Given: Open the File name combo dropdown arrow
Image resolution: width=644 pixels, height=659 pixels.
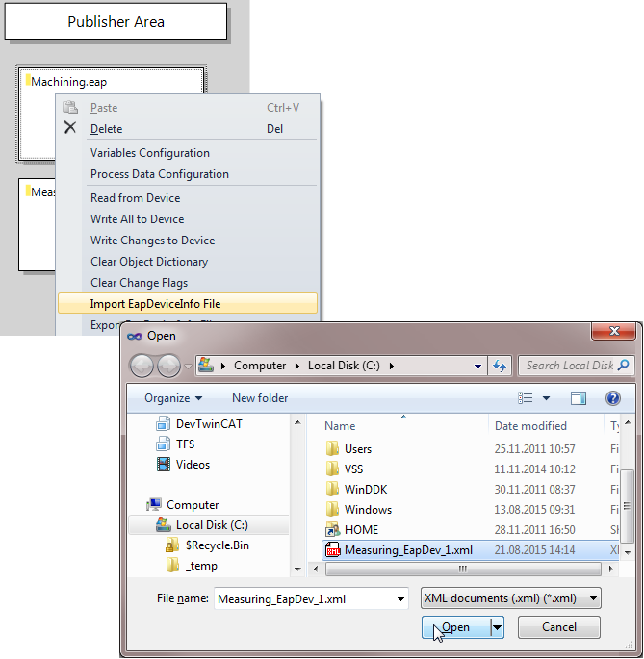Looking at the screenshot, I should tap(400, 599).
